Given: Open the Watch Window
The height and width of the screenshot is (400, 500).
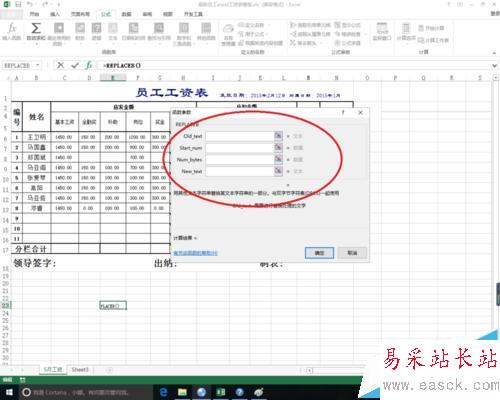Looking at the screenshot, I should (x=382, y=32).
